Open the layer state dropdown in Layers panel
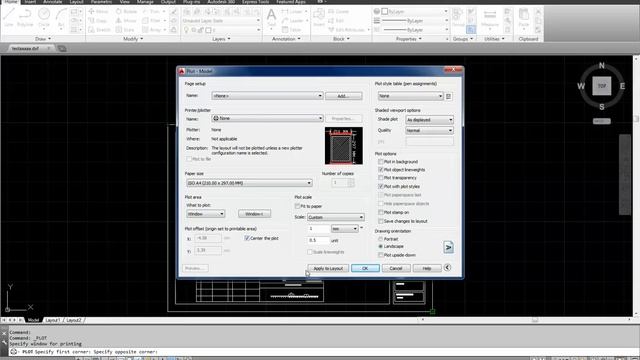This screenshot has width=640, height=360. [x=221, y=21]
